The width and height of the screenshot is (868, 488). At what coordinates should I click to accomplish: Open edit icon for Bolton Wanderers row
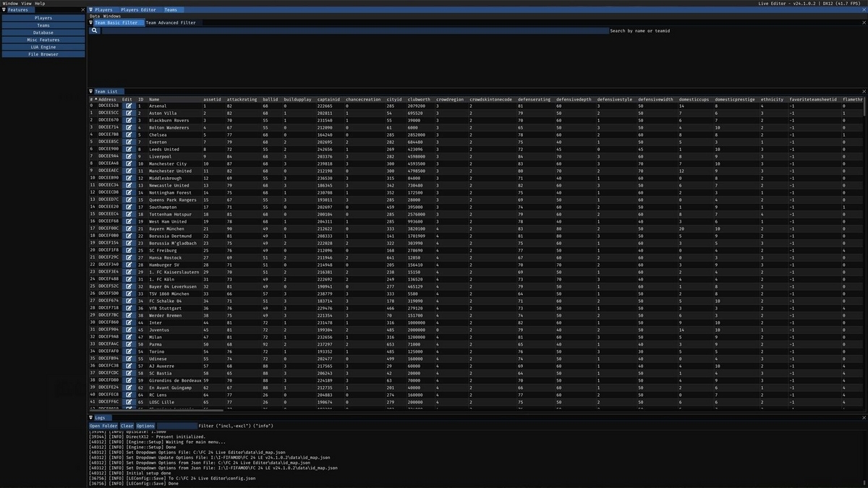(129, 128)
